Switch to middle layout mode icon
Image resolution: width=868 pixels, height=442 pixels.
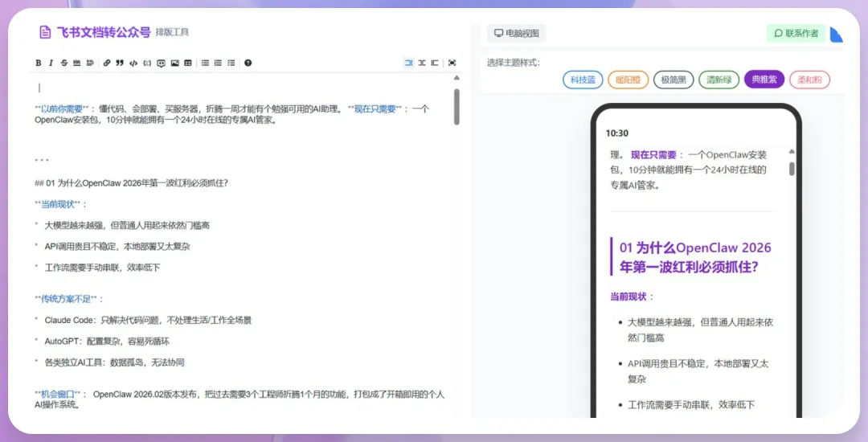tap(422, 63)
